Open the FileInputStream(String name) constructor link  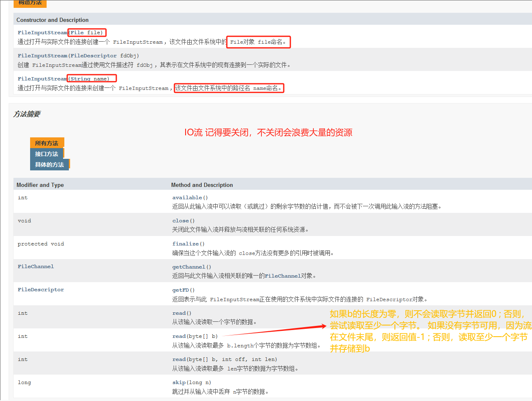(x=42, y=79)
